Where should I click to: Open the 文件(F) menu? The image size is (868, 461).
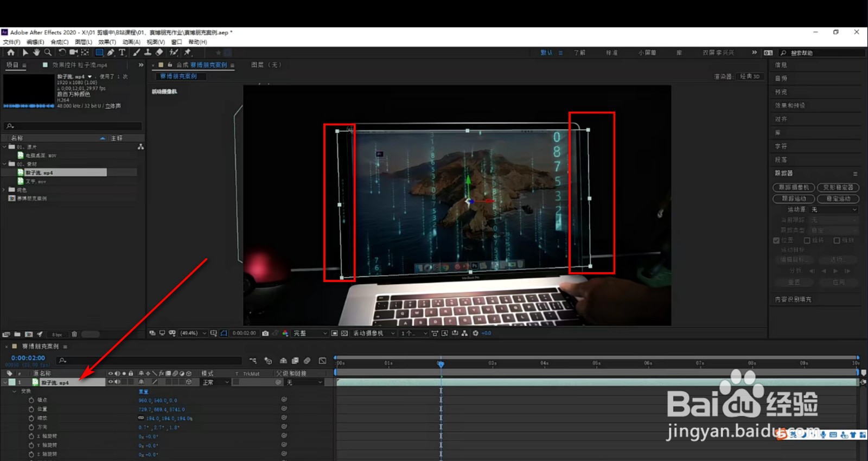click(x=11, y=42)
